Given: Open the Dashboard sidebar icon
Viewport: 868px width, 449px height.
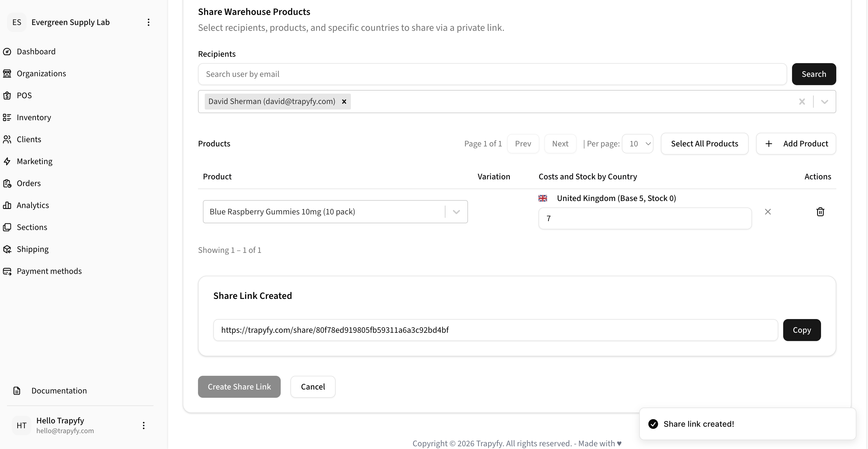Looking at the screenshot, I should click(x=7, y=52).
